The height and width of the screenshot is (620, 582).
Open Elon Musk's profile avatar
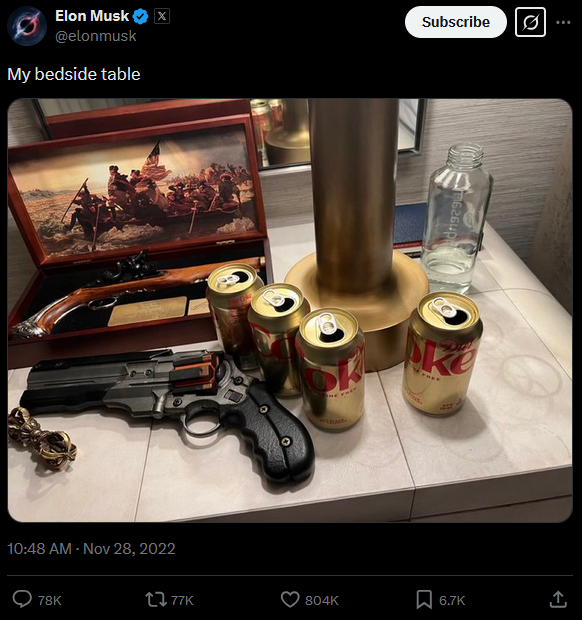[x=27, y=26]
